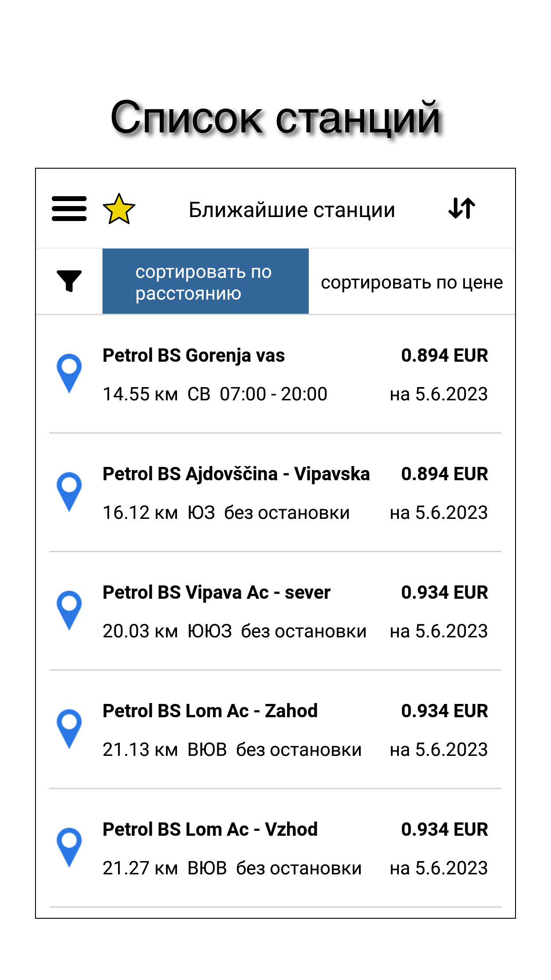Tap map pin for Gorenja vas
551x980 pixels.
(69, 373)
